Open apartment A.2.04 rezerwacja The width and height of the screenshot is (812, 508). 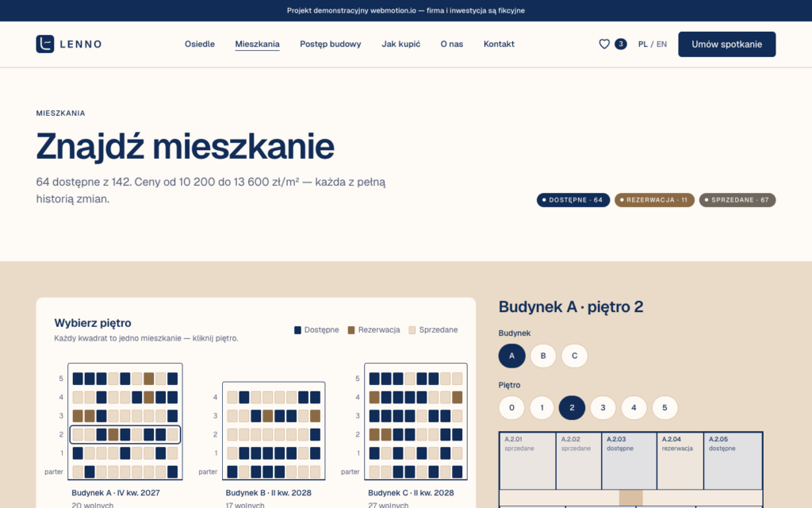(x=680, y=461)
